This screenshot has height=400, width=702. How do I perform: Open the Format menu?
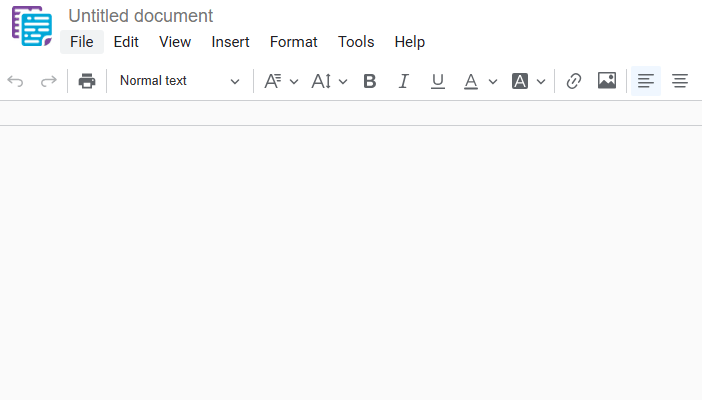tap(293, 42)
